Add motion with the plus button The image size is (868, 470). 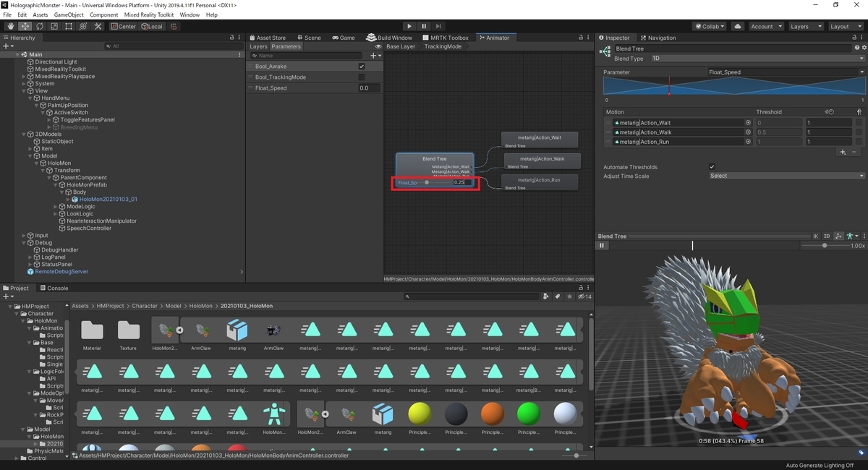pos(843,153)
